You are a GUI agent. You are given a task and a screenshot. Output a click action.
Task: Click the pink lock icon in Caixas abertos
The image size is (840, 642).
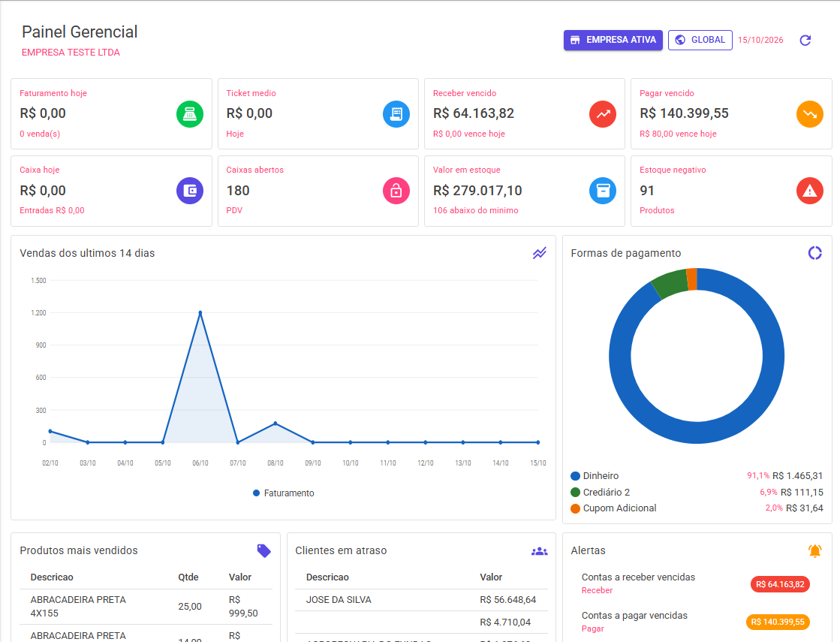pos(396,191)
